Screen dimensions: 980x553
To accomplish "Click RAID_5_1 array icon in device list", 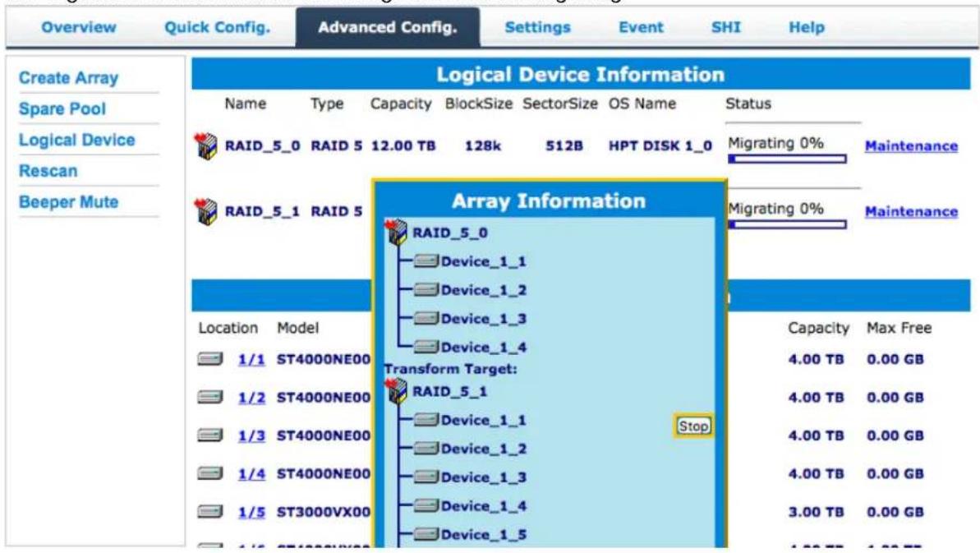I will 205,211.
